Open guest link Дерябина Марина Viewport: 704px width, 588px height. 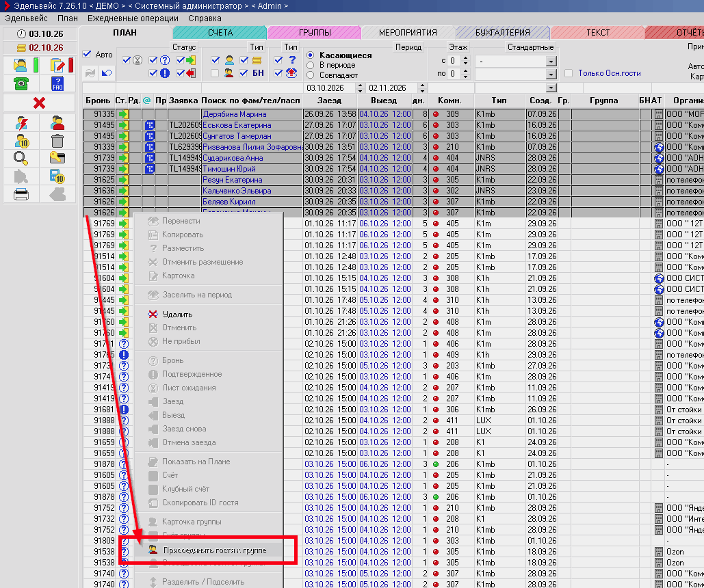pos(235,114)
